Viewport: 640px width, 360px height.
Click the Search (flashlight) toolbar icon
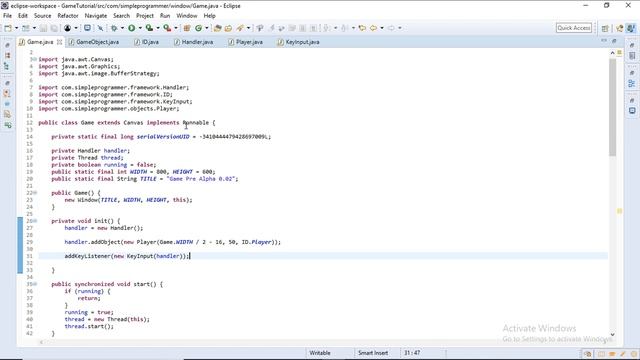(x=240, y=28)
